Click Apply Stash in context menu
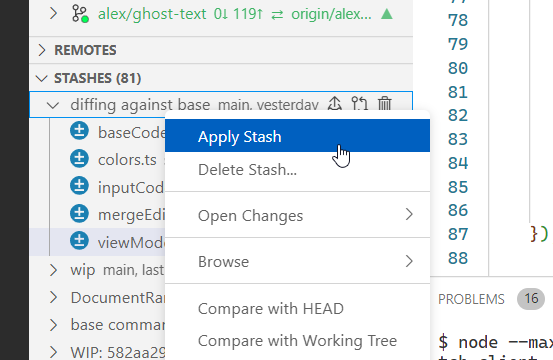553x360 pixels. pos(297,136)
